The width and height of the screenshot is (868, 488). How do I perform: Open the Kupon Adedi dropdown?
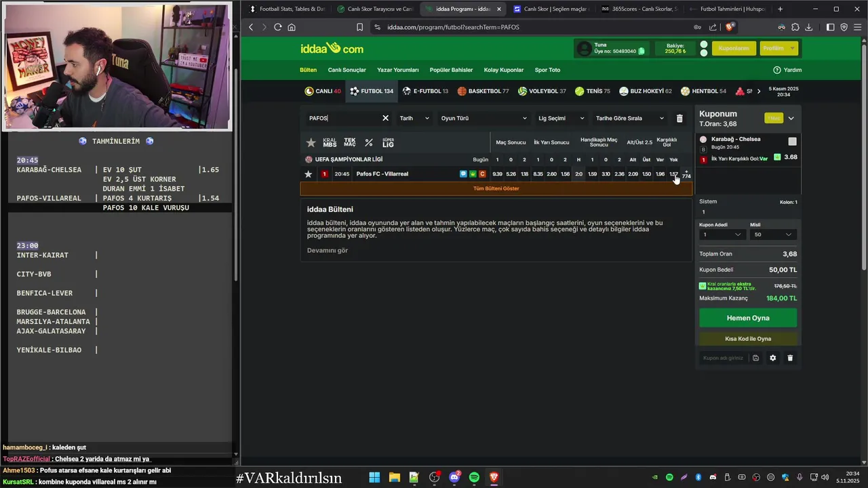point(722,235)
